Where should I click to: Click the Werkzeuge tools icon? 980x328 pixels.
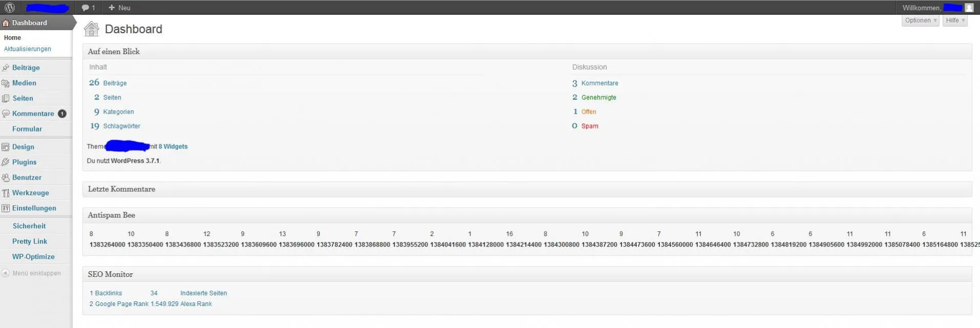pyautogui.click(x=6, y=193)
